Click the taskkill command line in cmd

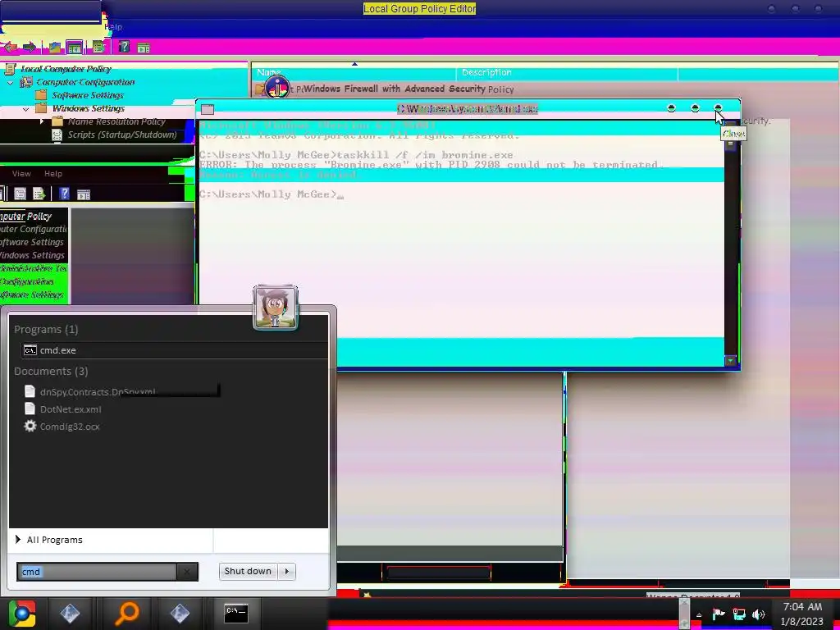(356, 155)
